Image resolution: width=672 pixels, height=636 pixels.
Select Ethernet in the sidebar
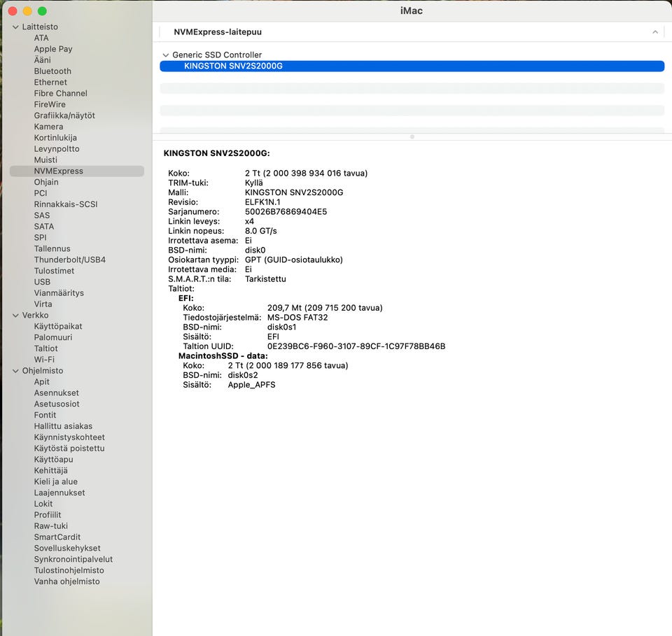[50, 83]
